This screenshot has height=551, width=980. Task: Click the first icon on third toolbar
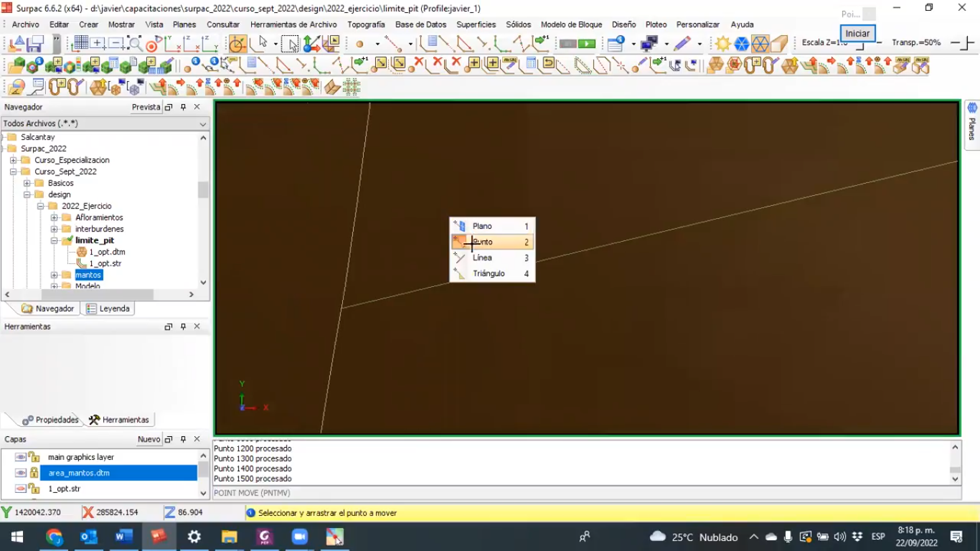(x=16, y=88)
